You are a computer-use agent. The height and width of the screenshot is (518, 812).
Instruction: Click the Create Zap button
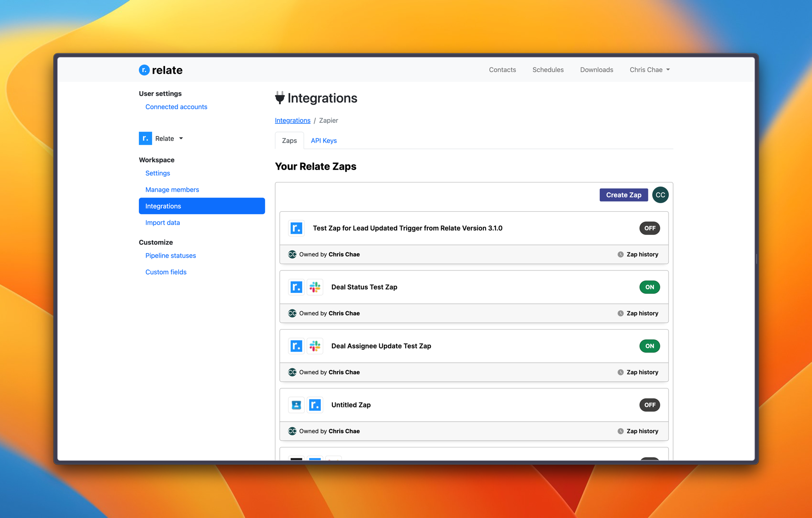624,195
